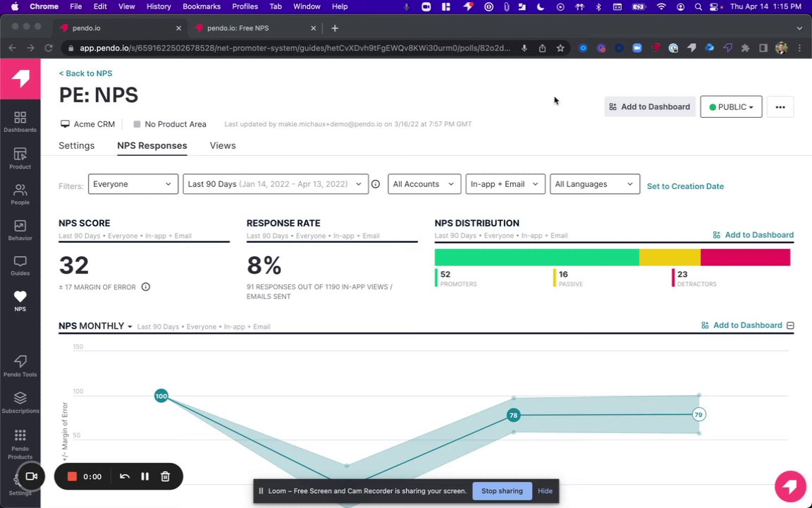The image size is (812, 508).
Task: Open Behavior in sidebar
Action: 20,230
